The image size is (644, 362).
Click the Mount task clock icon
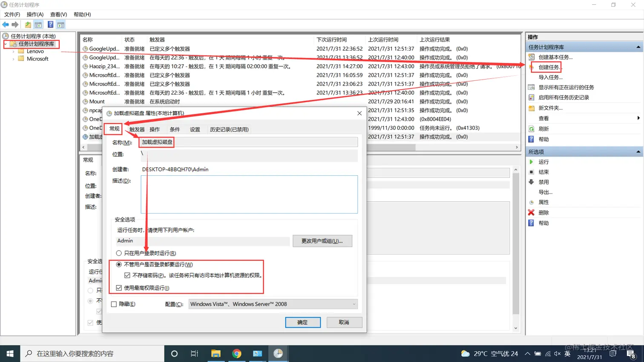pyautogui.click(x=85, y=102)
